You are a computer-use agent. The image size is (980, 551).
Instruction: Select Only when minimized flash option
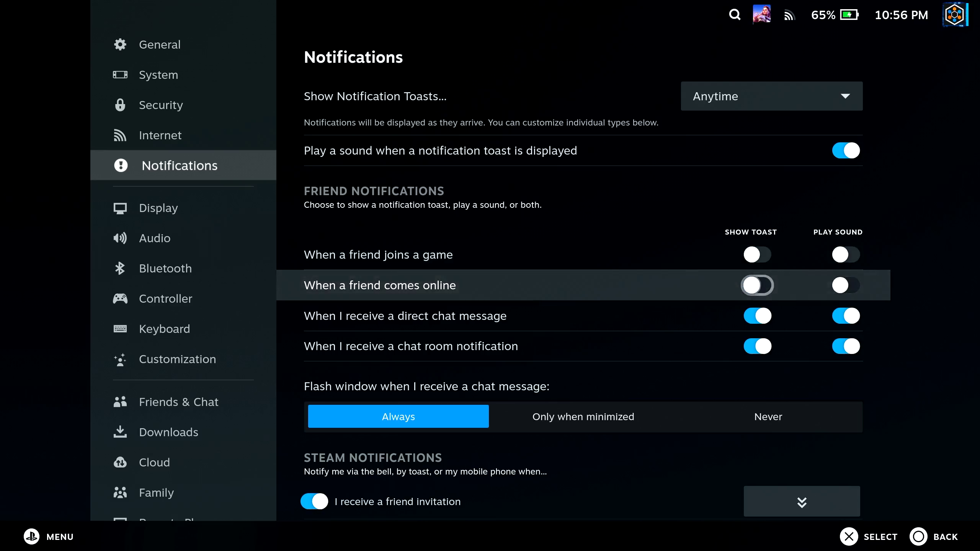tap(583, 417)
